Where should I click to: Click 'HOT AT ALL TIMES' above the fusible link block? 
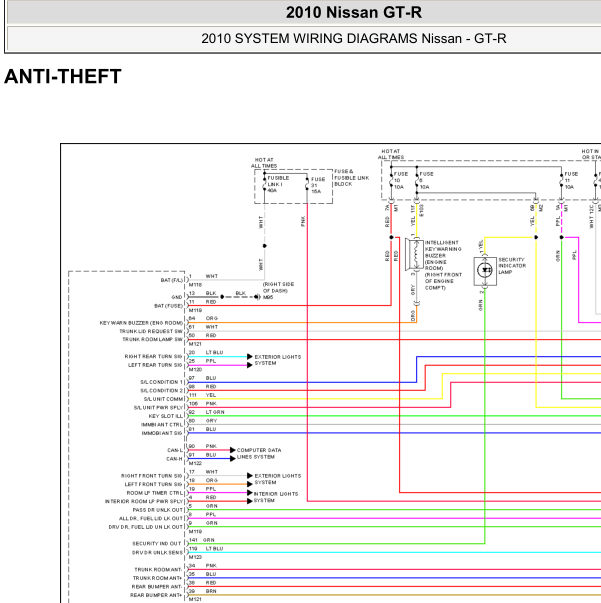pos(264,163)
